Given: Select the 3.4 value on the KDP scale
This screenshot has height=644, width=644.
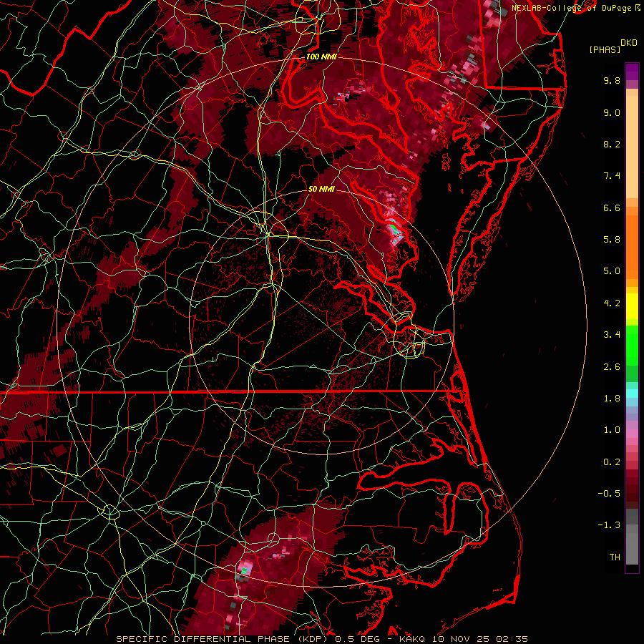Looking at the screenshot, I should (612, 335).
